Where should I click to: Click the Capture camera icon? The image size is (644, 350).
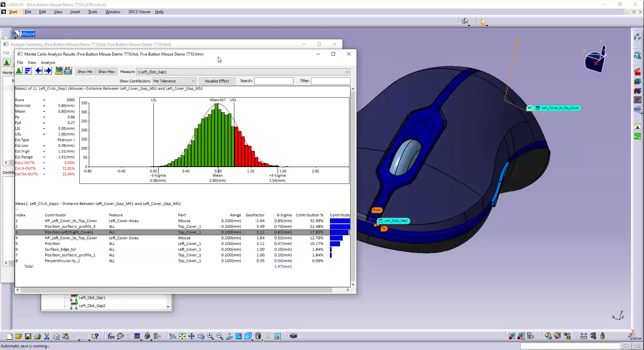(x=293, y=336)
